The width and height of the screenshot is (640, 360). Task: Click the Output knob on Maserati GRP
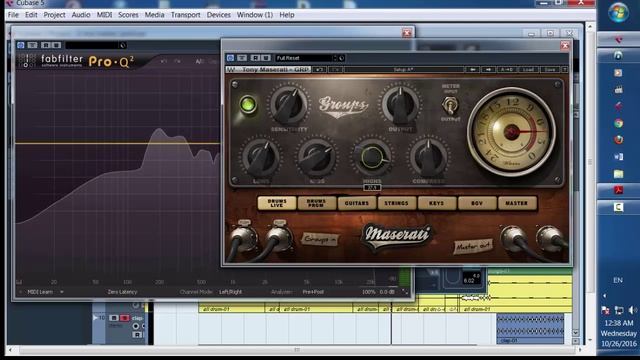tap(400, 104)
